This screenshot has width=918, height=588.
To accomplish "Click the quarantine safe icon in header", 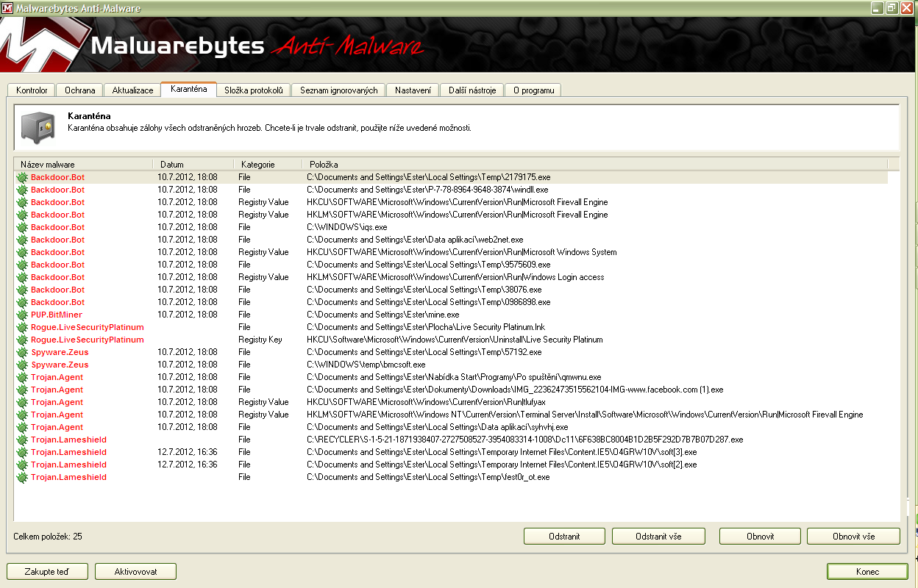I will pos(38,127).
